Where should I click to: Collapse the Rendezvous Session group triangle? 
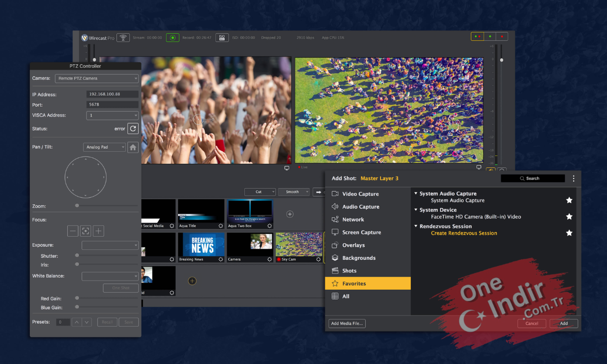(x=416, y=226)
